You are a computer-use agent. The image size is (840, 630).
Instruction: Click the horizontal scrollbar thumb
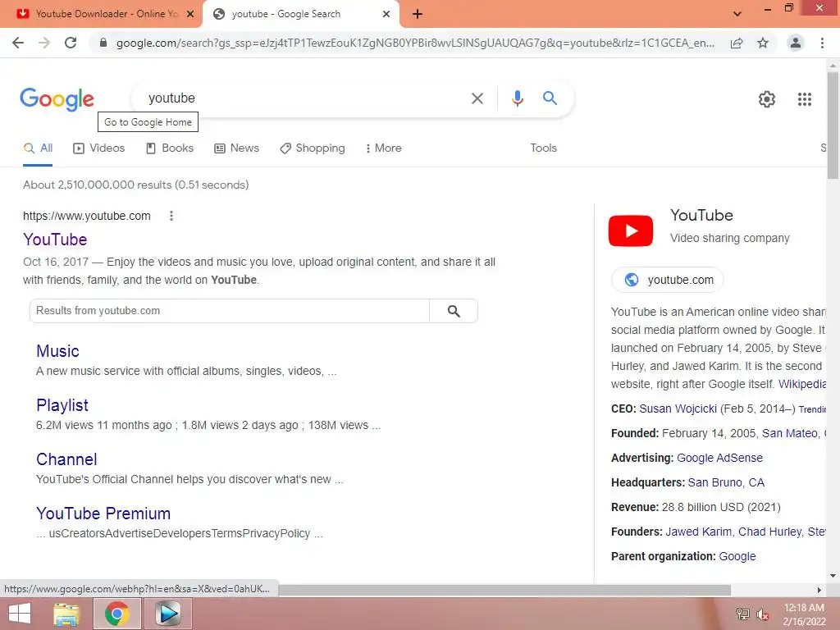click(x=504, y=590)
